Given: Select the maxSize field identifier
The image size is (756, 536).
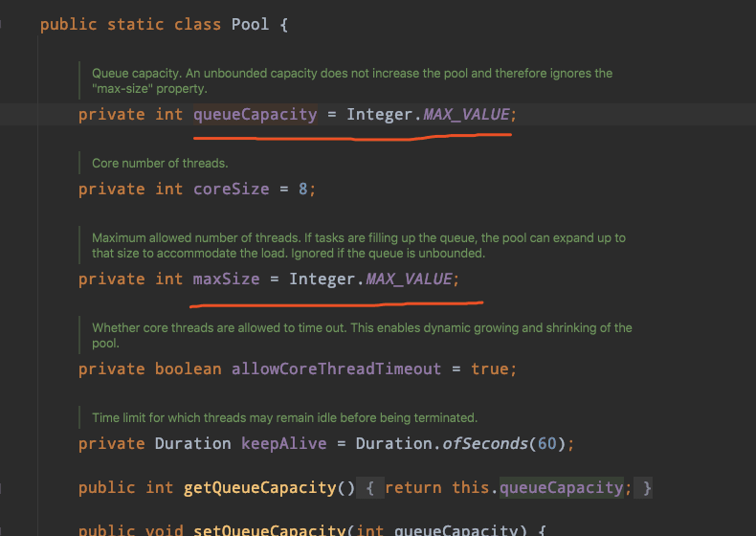Looking at the screenshot, I should [226, 279].
